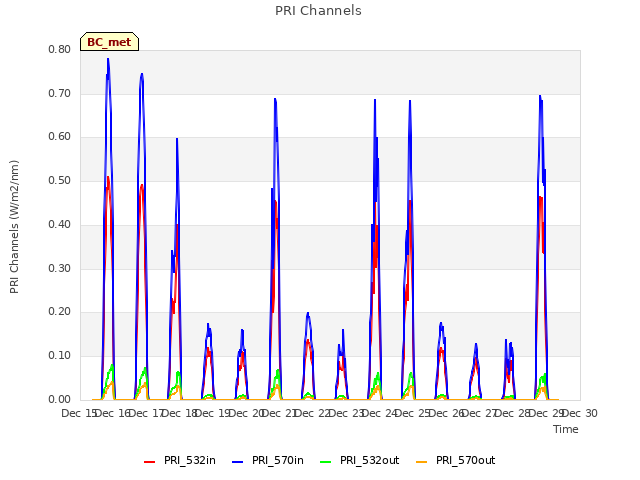
Task: Click the 0.40 y-axis tick label
Action: (60, 224)
